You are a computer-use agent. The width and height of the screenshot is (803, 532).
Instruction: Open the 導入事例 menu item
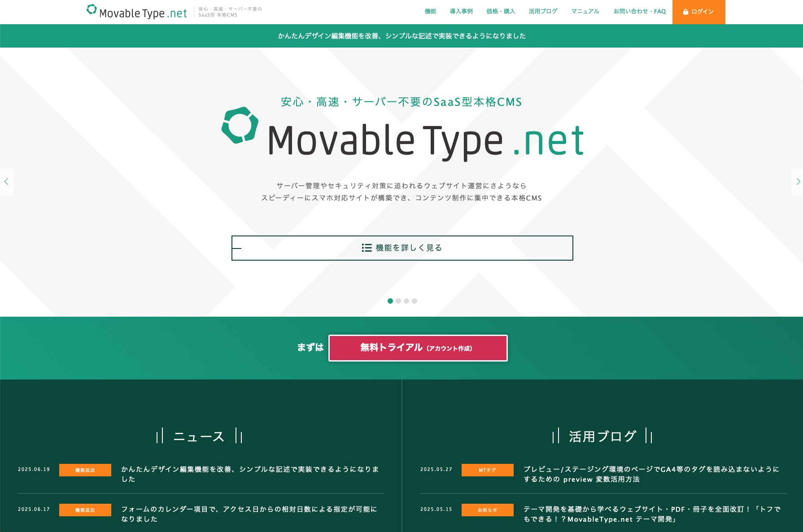pyautogui.click(x=461, y=11)
